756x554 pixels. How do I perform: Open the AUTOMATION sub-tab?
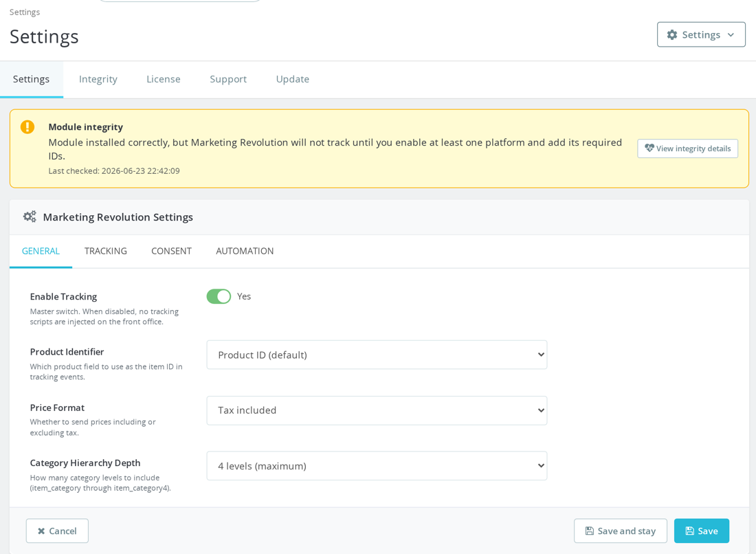point(245,251)
